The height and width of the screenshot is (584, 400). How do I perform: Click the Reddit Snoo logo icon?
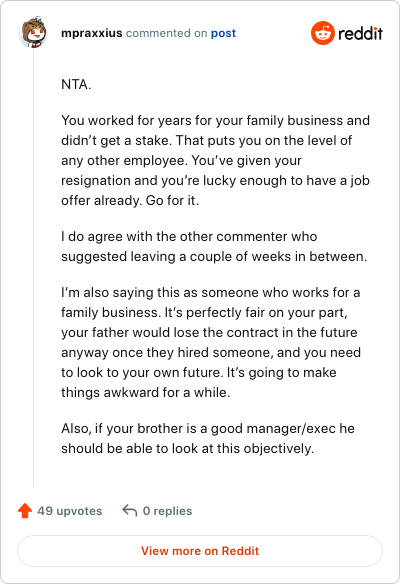pyautogui.click(x=323, y=33)
